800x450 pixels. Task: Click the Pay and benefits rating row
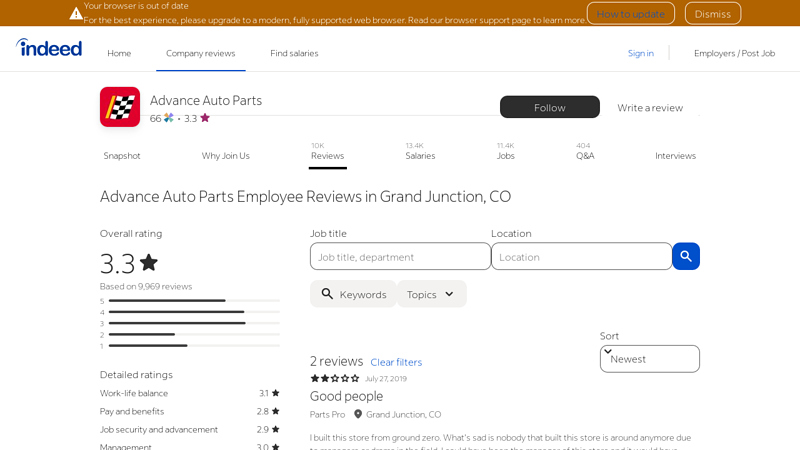[x=190, y=411]
